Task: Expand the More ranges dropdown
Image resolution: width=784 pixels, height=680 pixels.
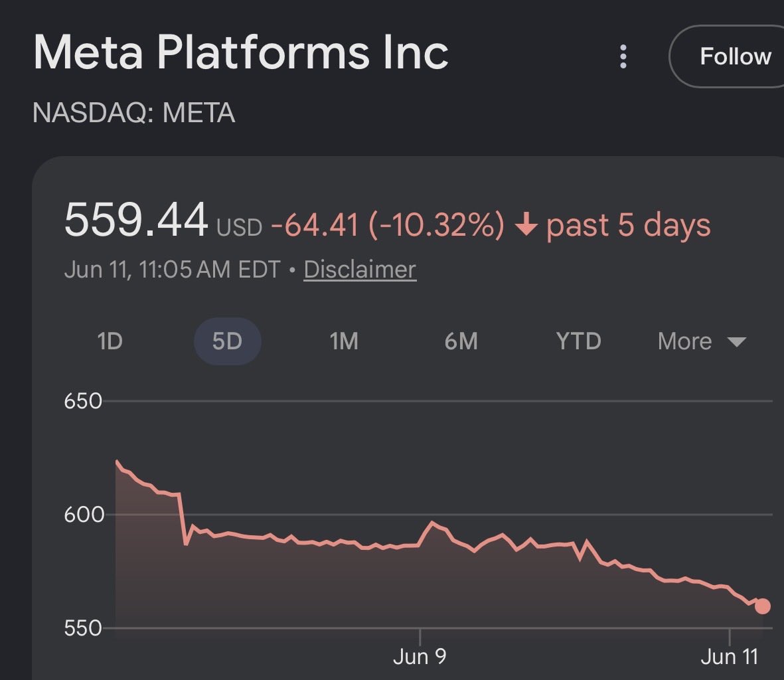Action: pos(702,341)
